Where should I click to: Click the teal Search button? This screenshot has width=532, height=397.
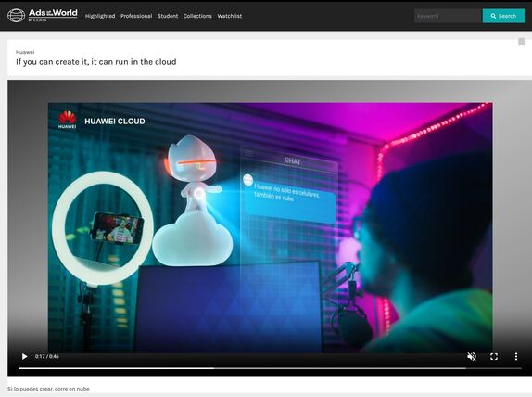(503, 16)
